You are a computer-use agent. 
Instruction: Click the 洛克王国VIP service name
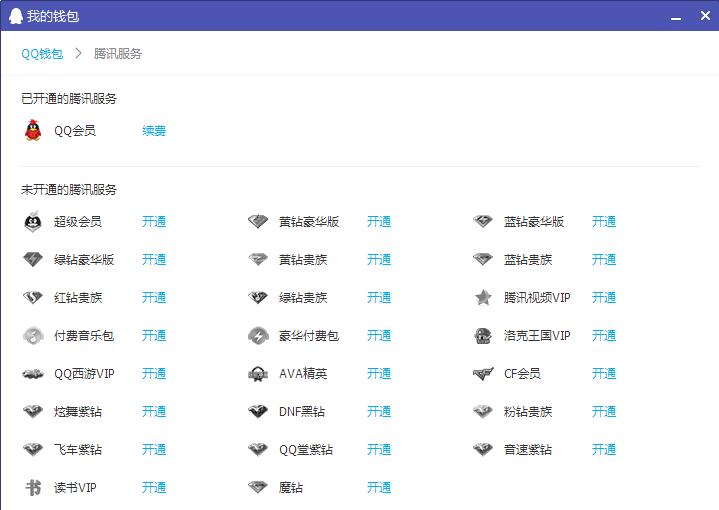click(x=537, y=336)
